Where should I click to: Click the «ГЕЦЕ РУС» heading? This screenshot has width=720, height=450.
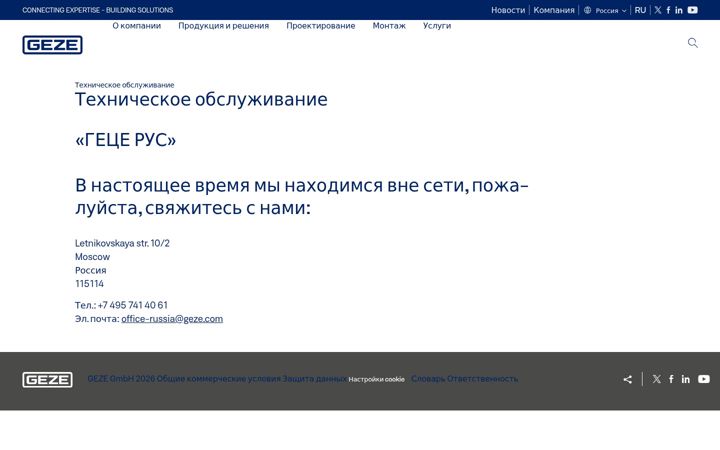(125, 140)
